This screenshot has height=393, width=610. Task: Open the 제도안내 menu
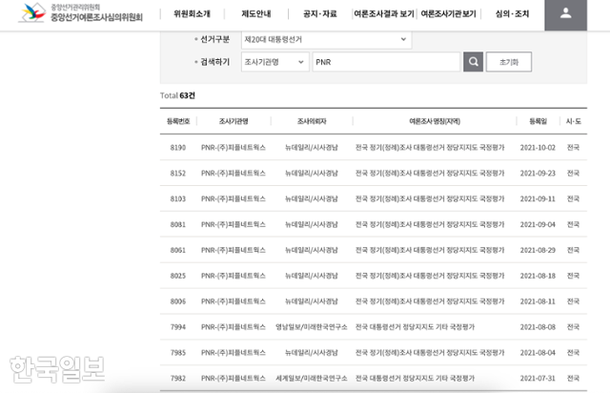tap(256, 14)
